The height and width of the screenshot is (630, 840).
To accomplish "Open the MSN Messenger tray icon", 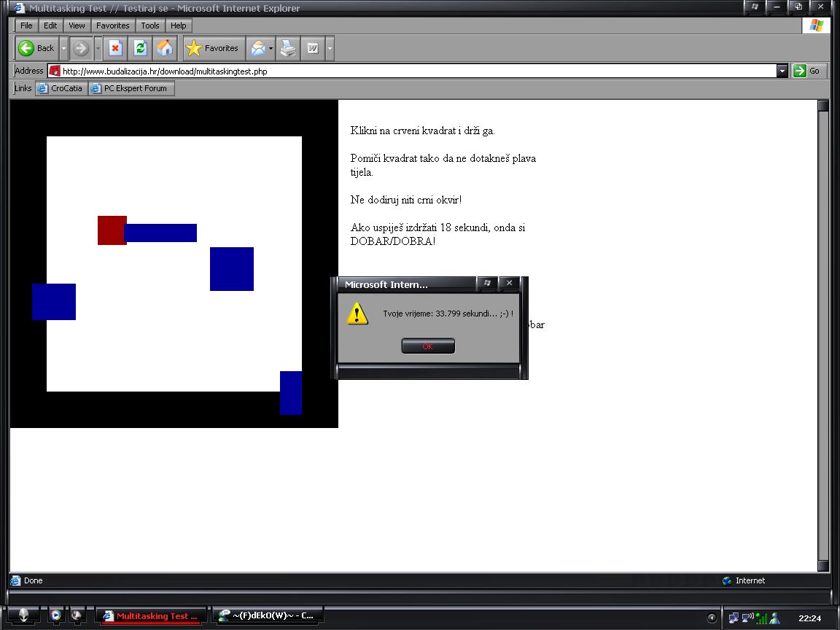I will 774,618.
